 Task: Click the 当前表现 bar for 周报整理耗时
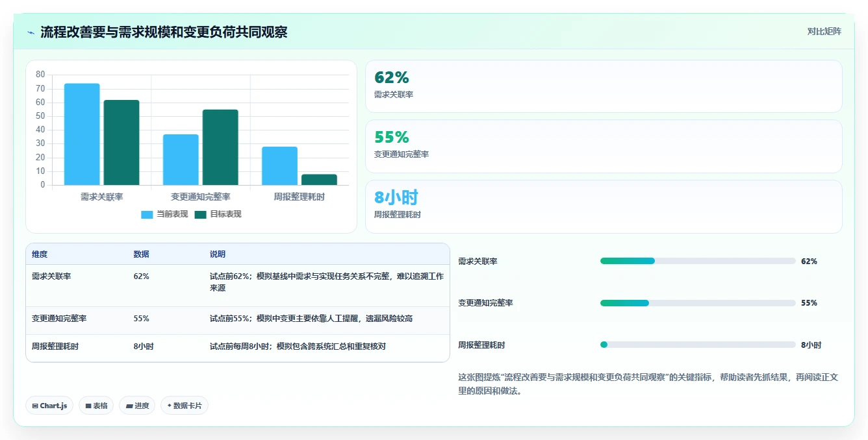280,166
